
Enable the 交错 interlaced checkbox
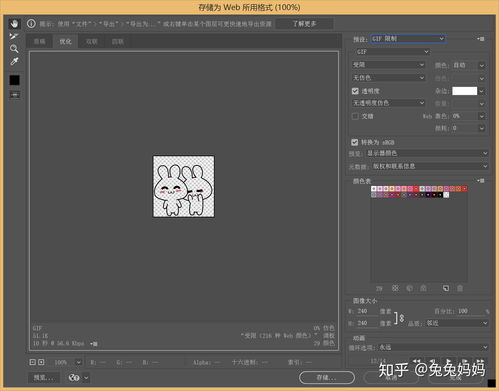tap(355, 116)
